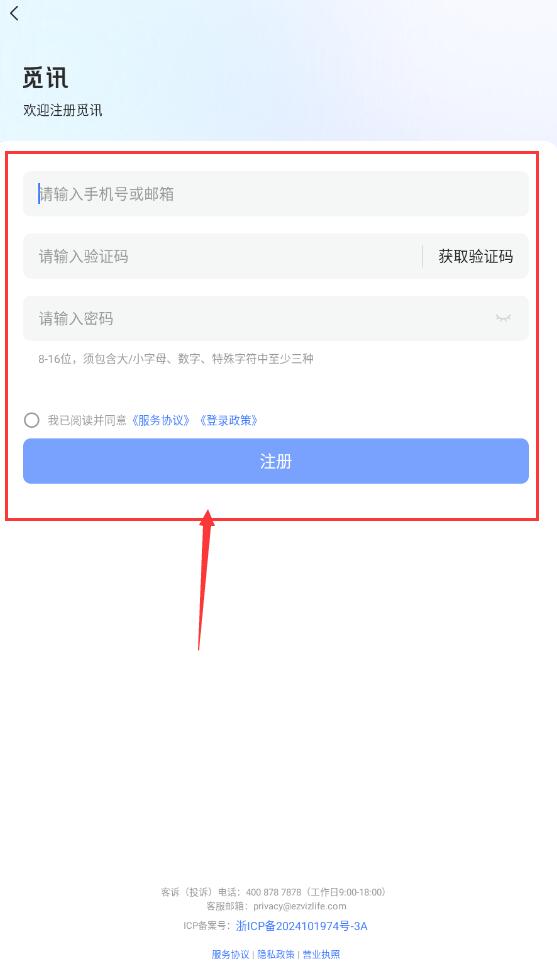
Task: Click the privacy@ezvizlife.com email address
Action: [x=300, y=906]
